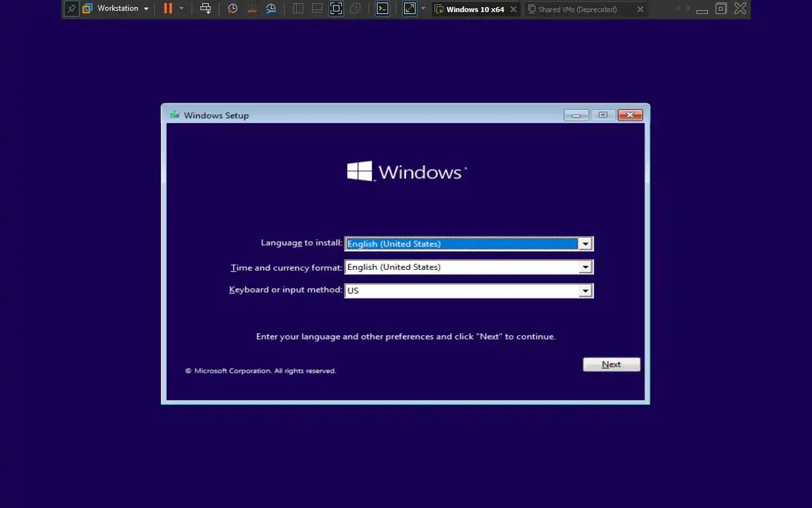Switch to Shared VMs (Deprecated) tab

[577, 10]
